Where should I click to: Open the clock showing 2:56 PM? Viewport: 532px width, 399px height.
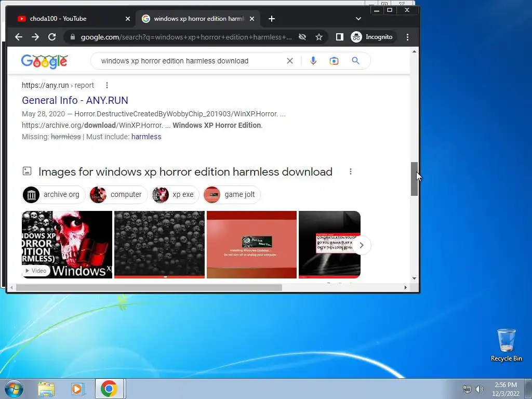point(506,389)
